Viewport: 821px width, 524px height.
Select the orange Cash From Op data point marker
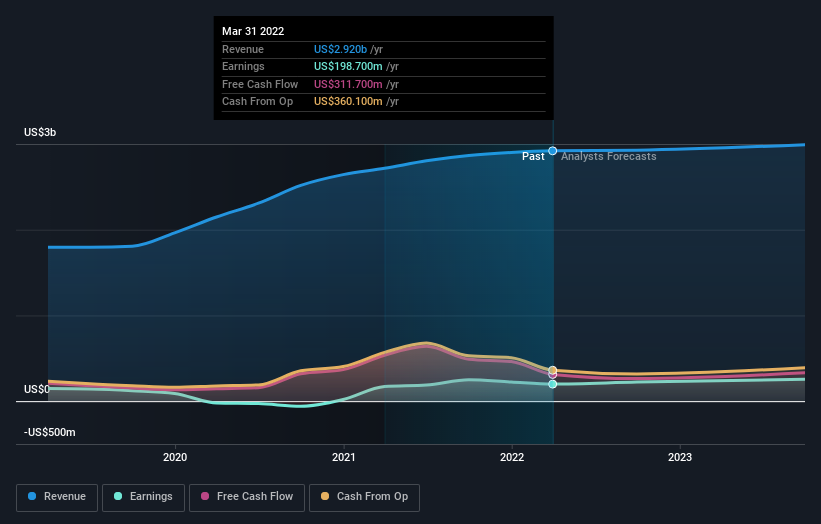(552, 370)
